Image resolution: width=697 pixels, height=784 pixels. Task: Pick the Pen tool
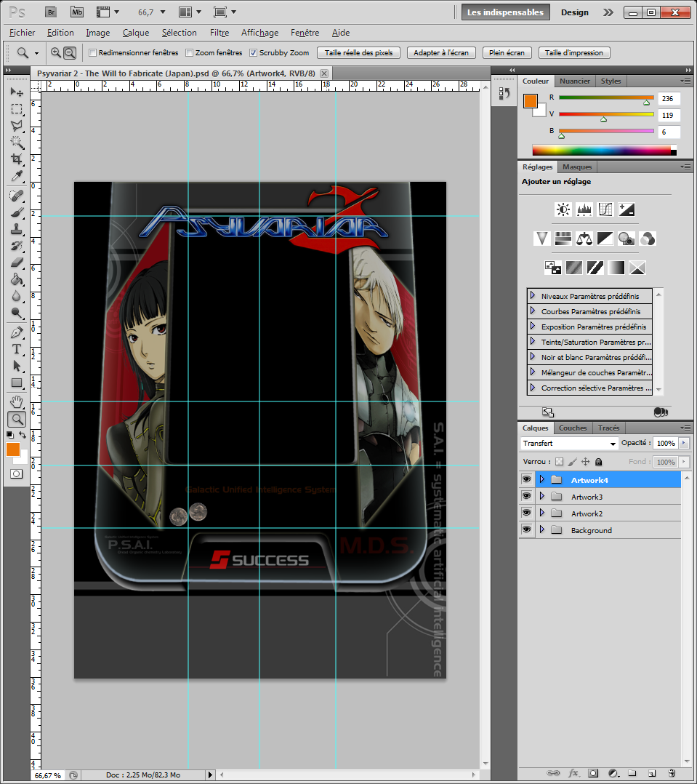coord(17,332)
